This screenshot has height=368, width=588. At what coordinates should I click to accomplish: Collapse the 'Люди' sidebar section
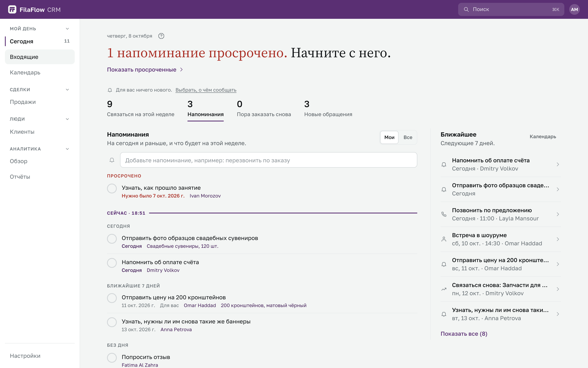coord(67,119)
